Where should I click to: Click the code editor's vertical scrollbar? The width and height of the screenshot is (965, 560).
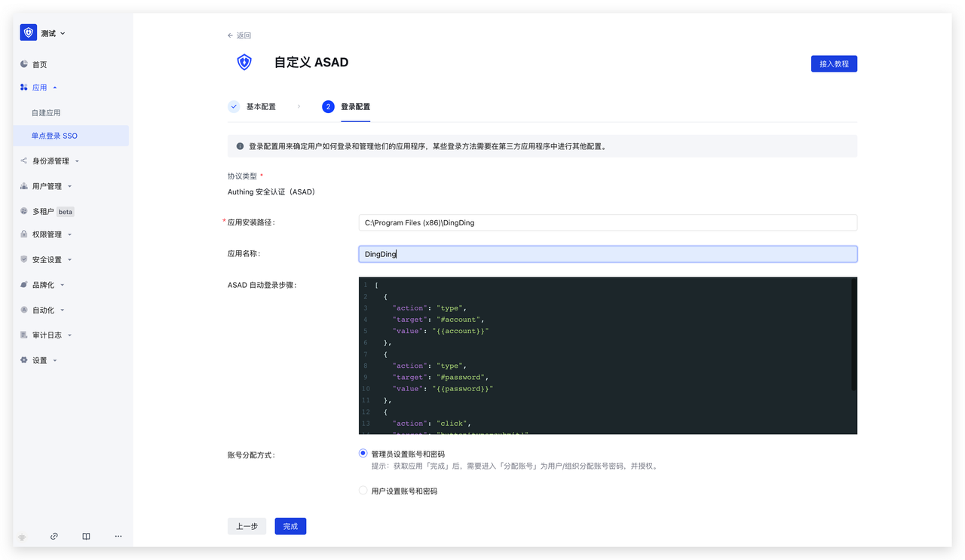853,335
